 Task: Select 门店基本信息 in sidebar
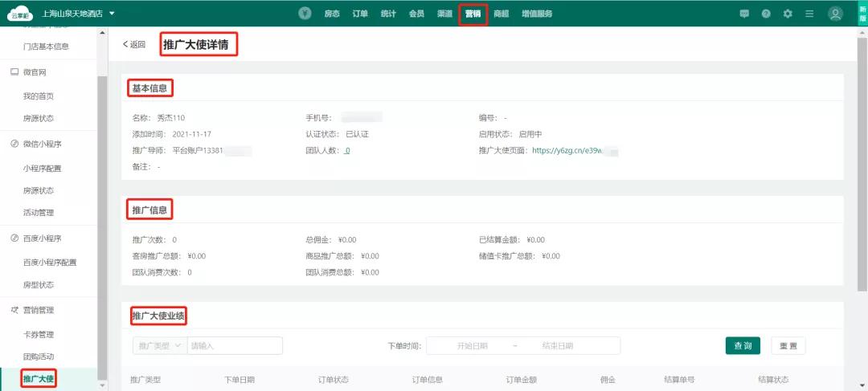coord(46,47)
